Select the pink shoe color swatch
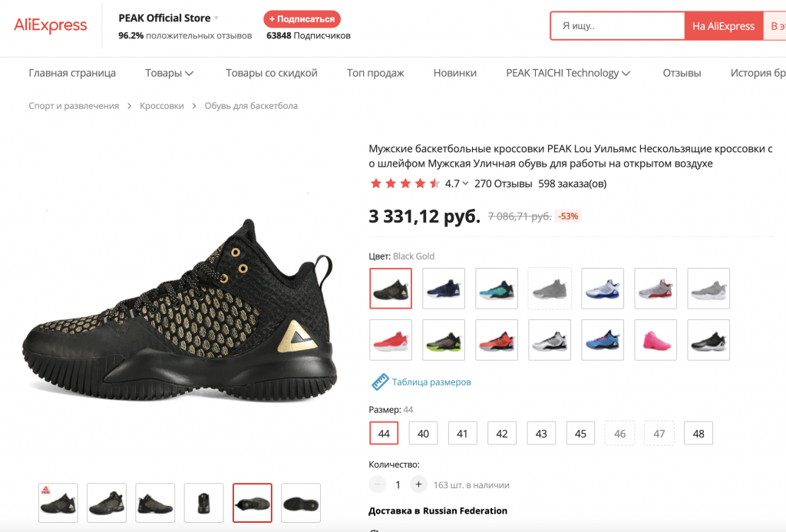 tap(656, 340)
